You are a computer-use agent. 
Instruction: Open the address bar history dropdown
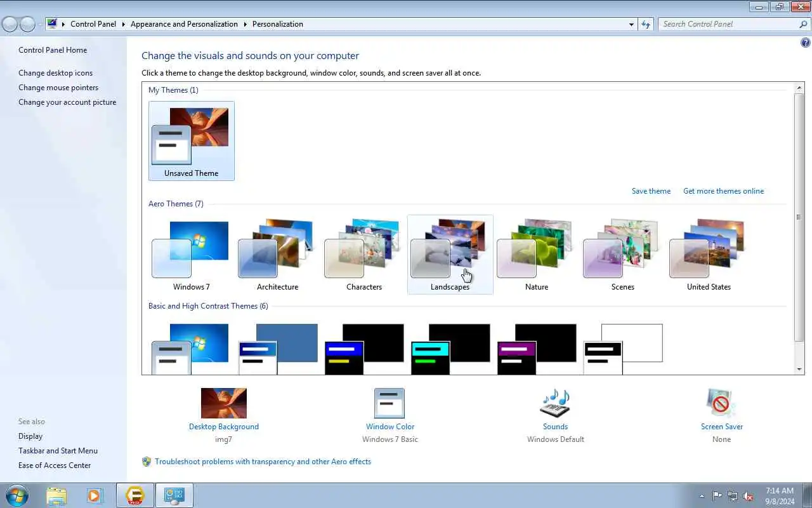click(631, 24)
